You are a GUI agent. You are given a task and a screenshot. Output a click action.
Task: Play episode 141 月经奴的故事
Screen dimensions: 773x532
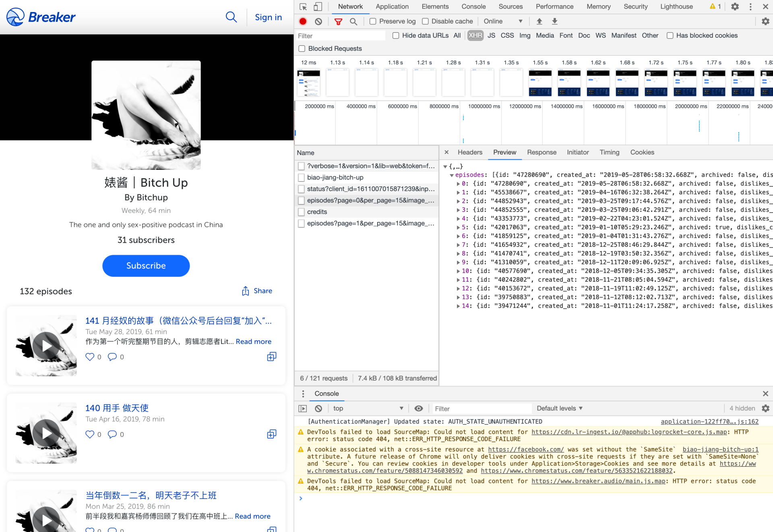[x=46, y=346]
